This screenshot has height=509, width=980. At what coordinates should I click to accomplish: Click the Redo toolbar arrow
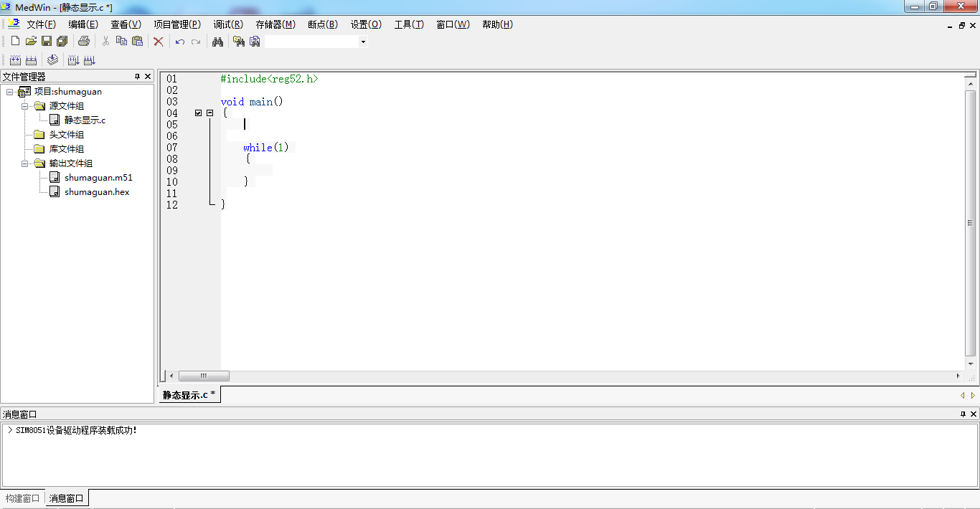pos(196,42)
